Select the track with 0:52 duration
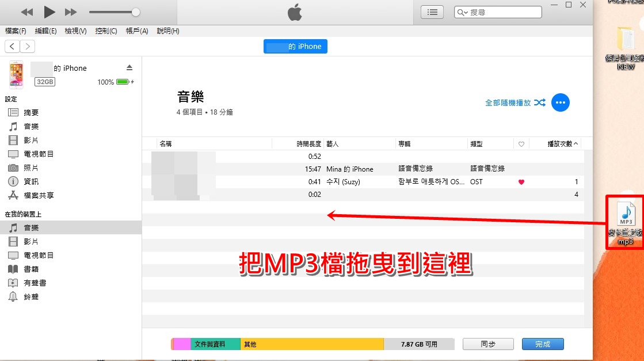The height and width of the screenshot is (361, 644). [363, 157]
